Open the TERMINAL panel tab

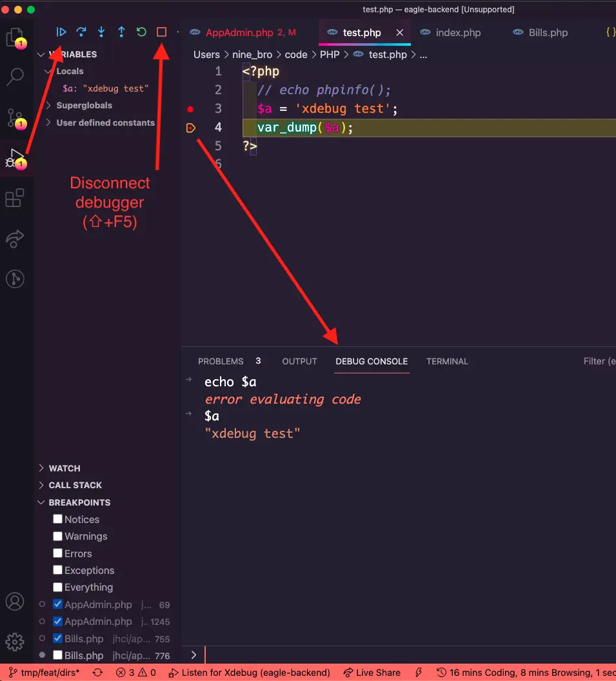(447, 361)
